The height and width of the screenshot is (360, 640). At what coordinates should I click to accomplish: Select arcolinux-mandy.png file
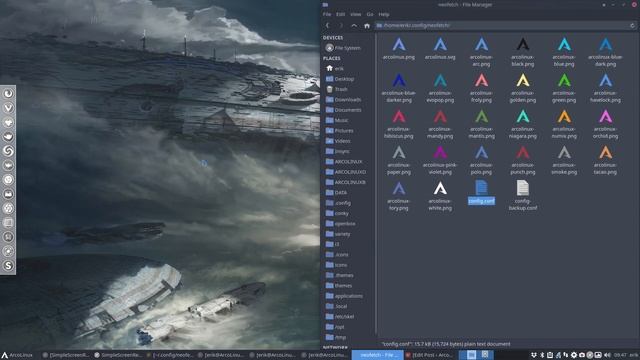440,124
